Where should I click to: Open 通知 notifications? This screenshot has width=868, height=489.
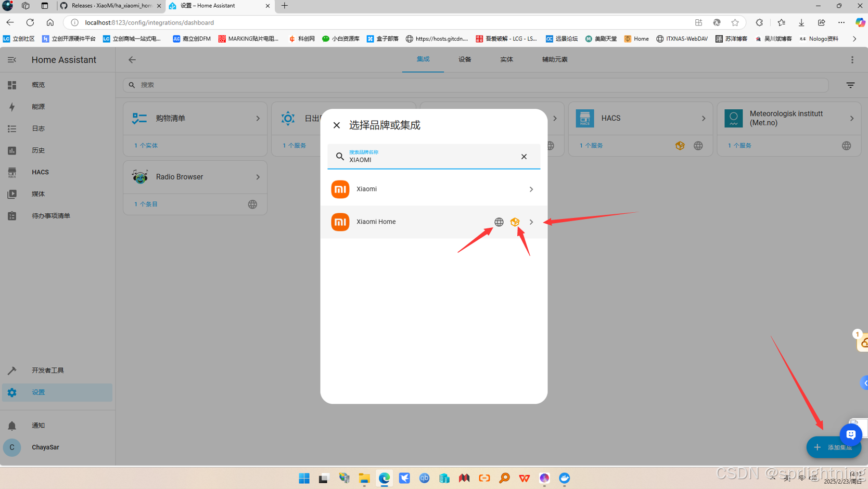57,426
